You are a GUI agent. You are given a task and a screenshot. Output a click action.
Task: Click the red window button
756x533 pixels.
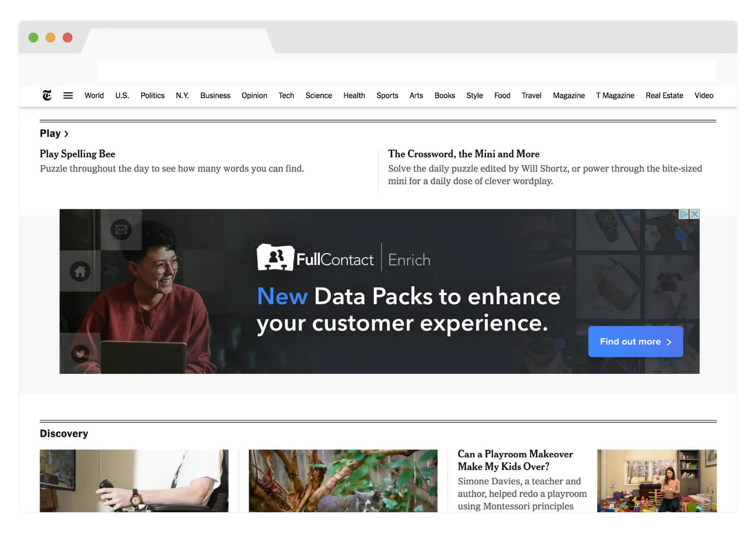point(68,37)
